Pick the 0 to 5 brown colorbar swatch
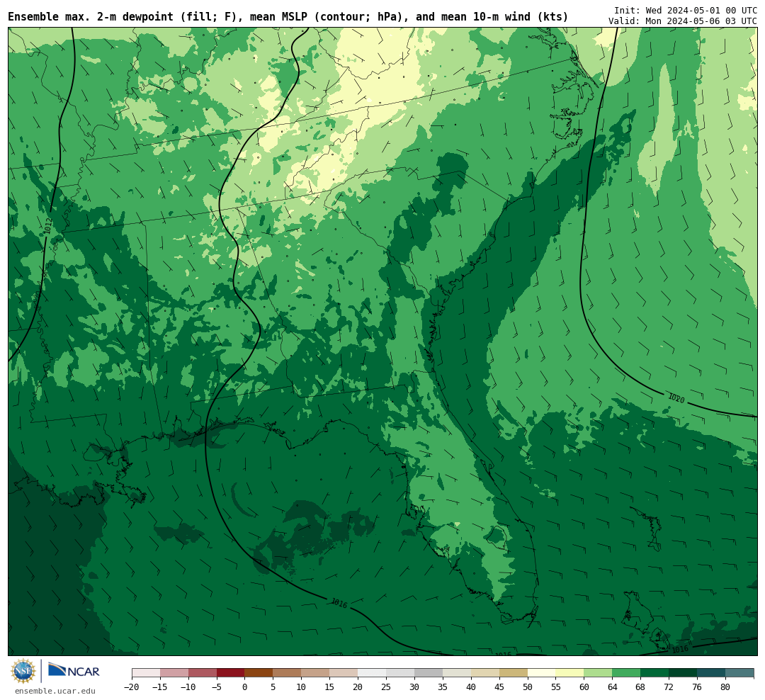The height and width of the screenshot is (700, 765). pyautogui.click(x=259, y=673)
